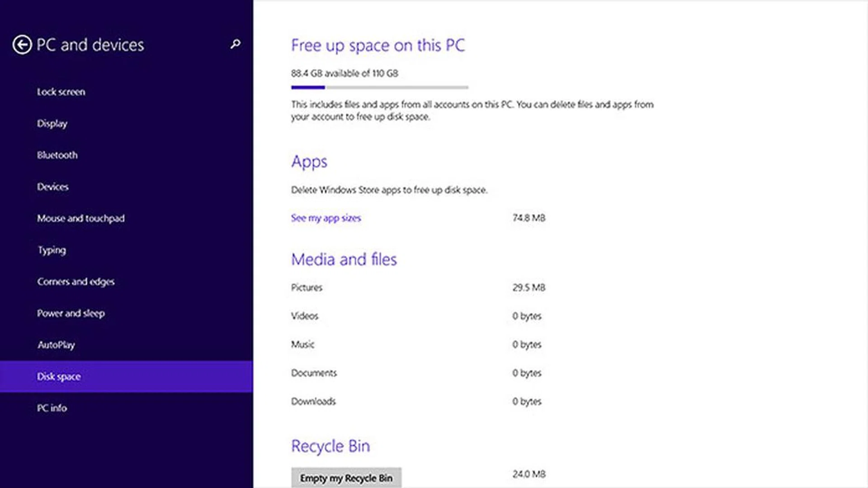
Task: Click the Downloads storage entry
Action: tap(313, 401)
